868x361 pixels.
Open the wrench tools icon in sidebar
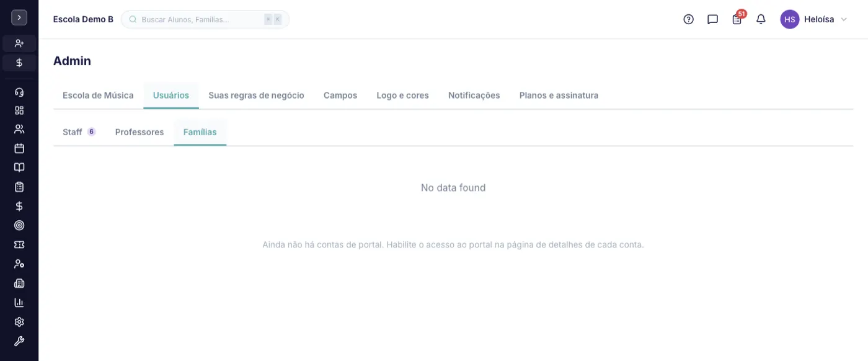click(19, 341)
